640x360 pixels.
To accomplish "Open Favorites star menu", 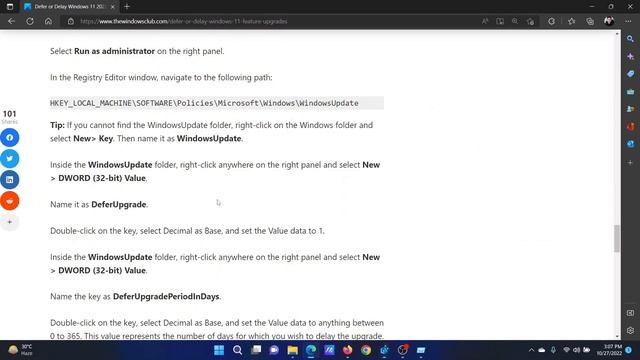I will click(x=571, y=21).
